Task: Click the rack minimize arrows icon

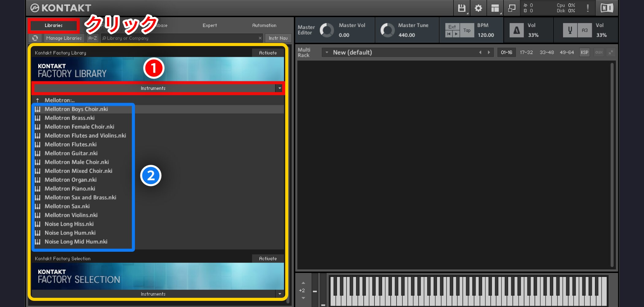Action: 611,52
